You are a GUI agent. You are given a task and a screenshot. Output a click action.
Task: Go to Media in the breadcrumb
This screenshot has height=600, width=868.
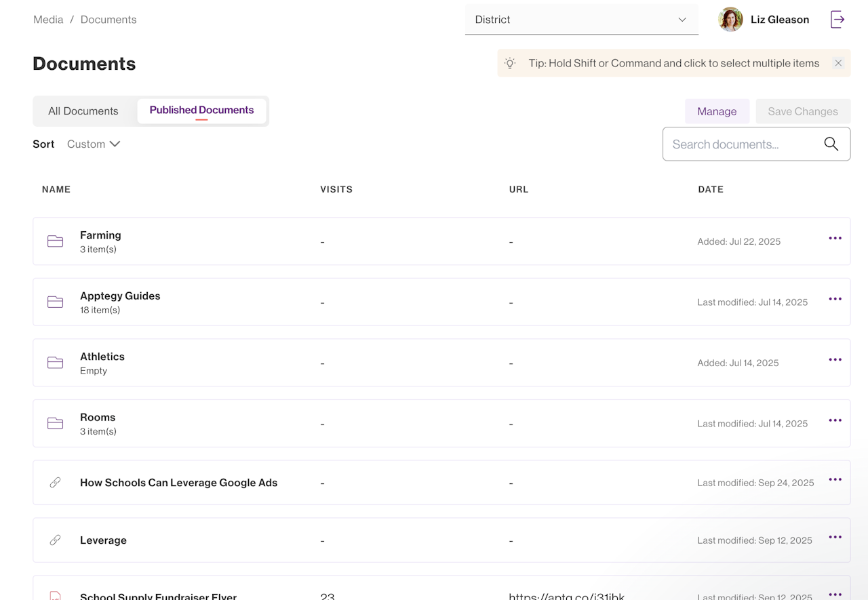point(48,20)
